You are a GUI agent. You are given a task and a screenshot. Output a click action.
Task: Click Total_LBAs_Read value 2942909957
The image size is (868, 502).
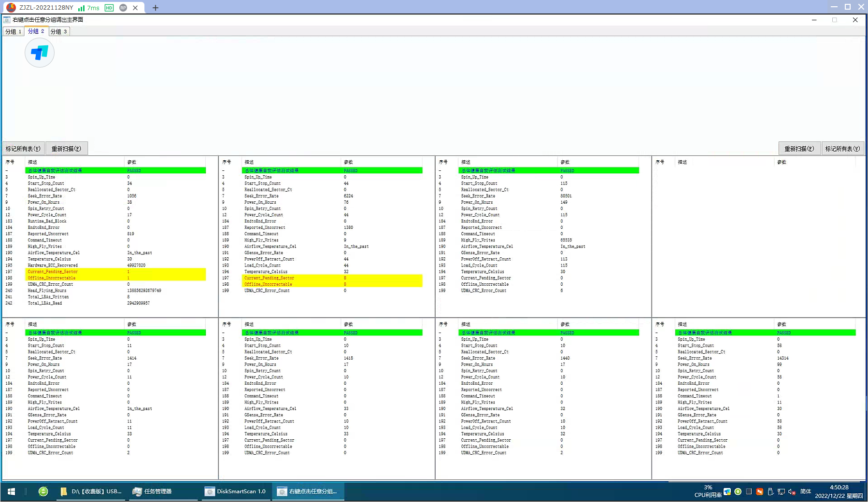[x=139, y=303]
